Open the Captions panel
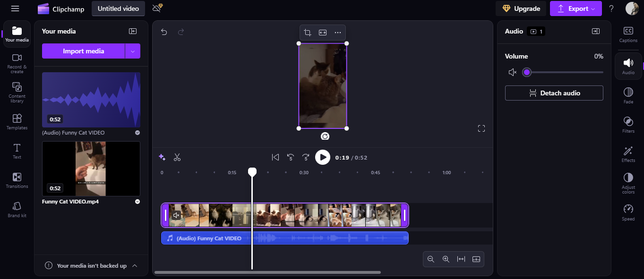Viewport: 644px width, 279px height. coord(628,34)
